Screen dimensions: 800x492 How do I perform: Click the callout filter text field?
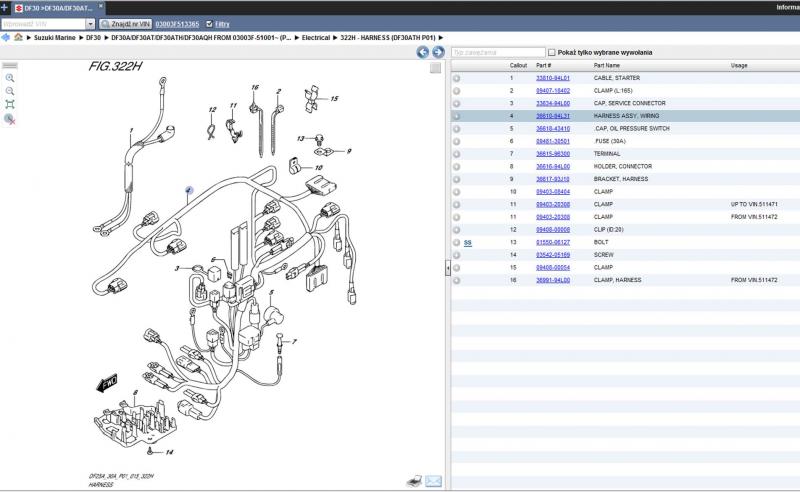point(497,52)
